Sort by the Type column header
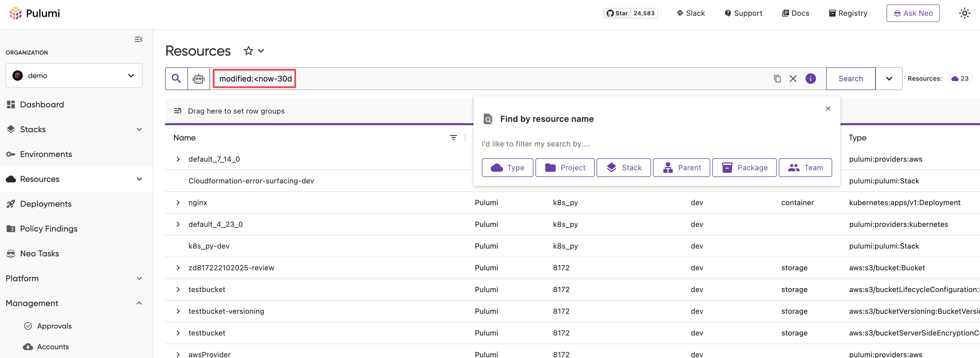Screen dimensions: 980x358 pyautogui.click(x=857, y=138)
